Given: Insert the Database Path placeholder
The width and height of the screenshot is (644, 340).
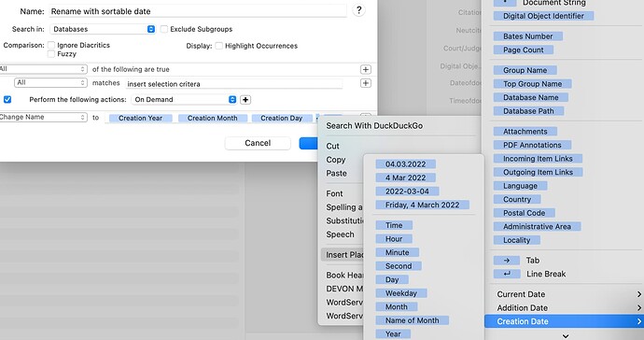Looking at the screenshot, I should pos(528,111).
